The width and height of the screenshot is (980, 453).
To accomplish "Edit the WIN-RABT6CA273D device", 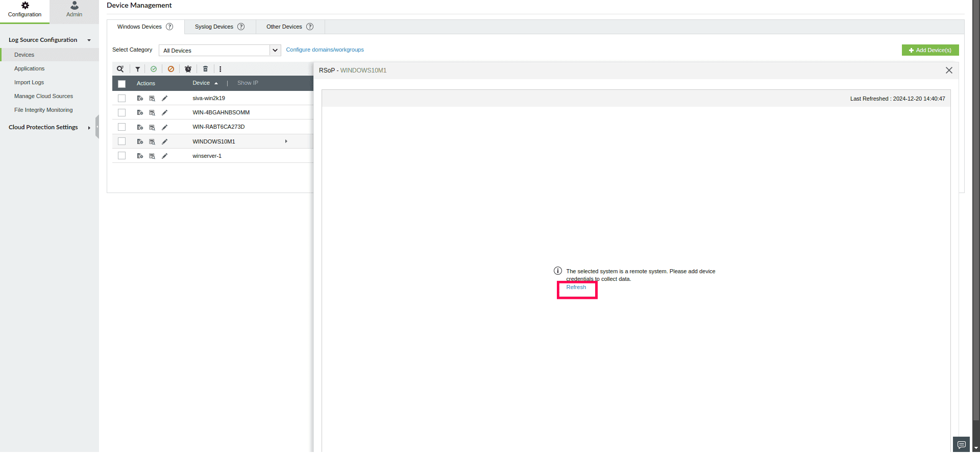I will pyautogui.click(x=164, y=127).
